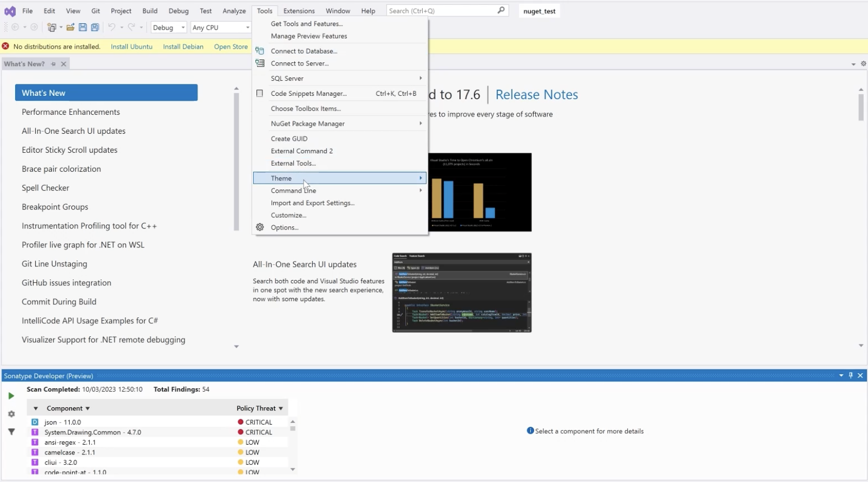Toggle pin on What's New tab
The height and width of the screenshot is (482, 868).
click(53, 64)
